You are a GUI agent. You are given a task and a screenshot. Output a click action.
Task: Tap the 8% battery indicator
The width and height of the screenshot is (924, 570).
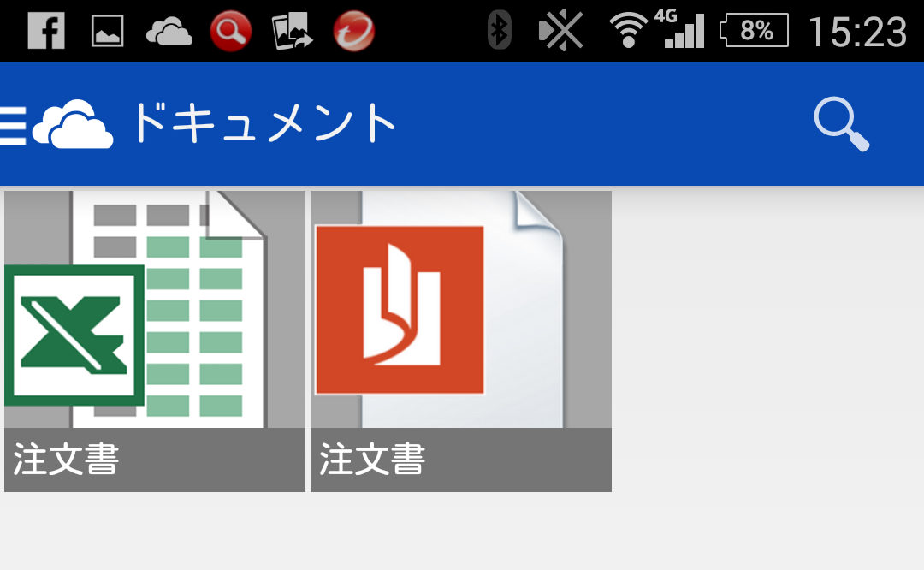pos(753,30)
